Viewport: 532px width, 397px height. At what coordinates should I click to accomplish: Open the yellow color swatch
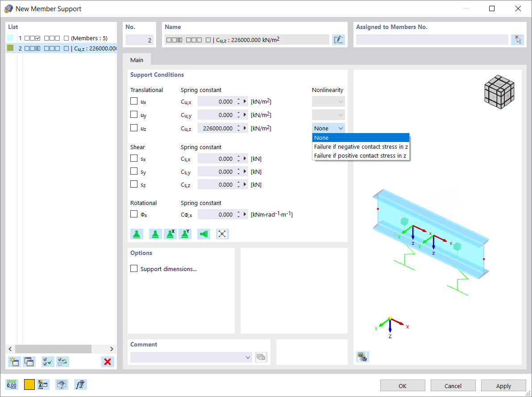point(29,384)
